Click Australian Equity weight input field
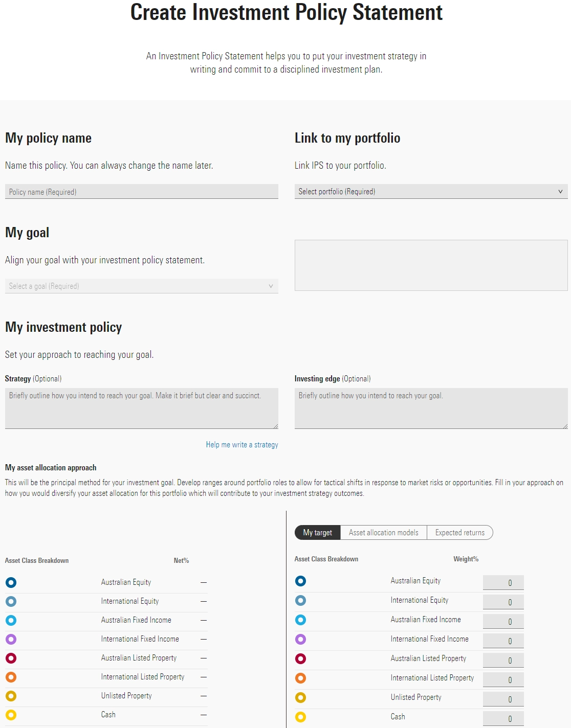Viewport: 571px width, 728px height. 503,583
